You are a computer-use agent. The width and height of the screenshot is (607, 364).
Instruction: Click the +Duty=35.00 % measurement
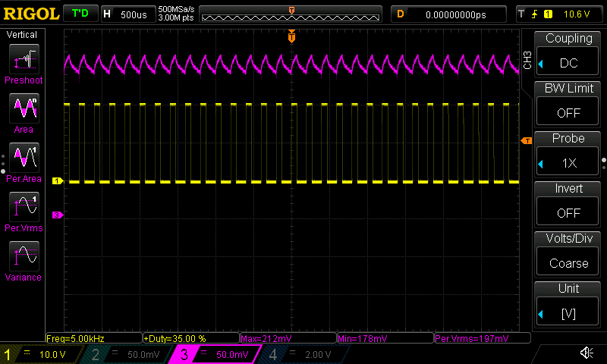[x=191, y=338]
